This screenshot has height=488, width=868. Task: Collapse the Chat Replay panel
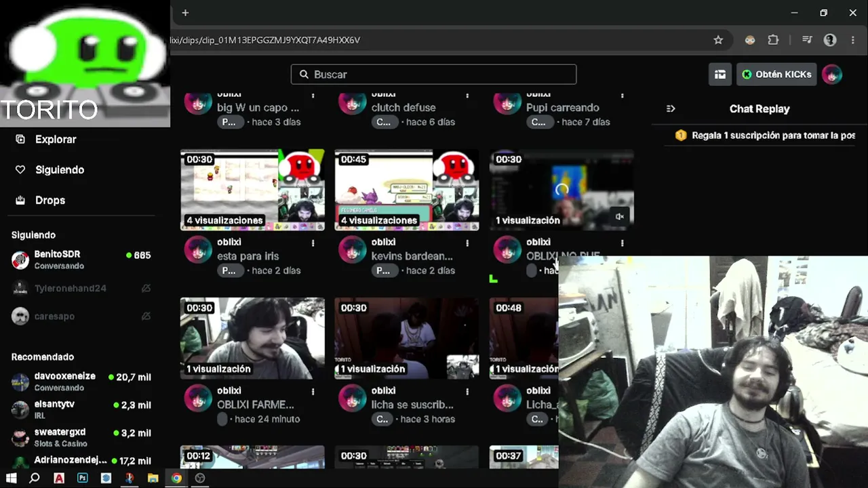click(671, 108)
